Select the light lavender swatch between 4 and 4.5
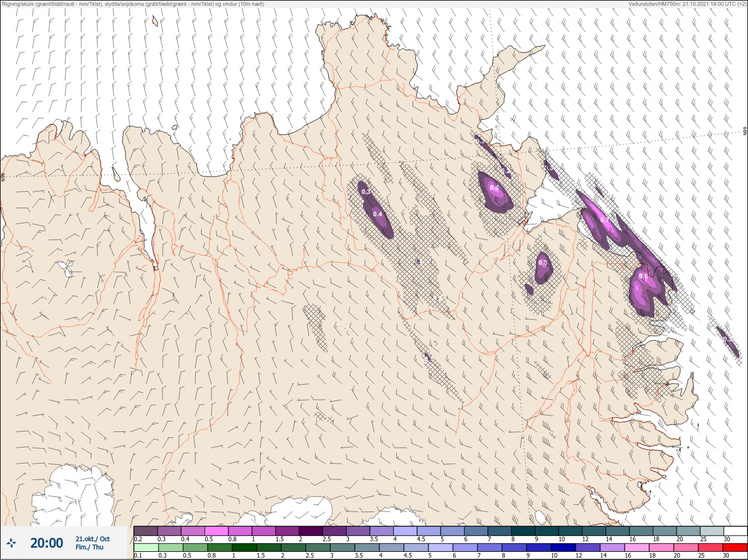748x560 pixels. point(406,531)
